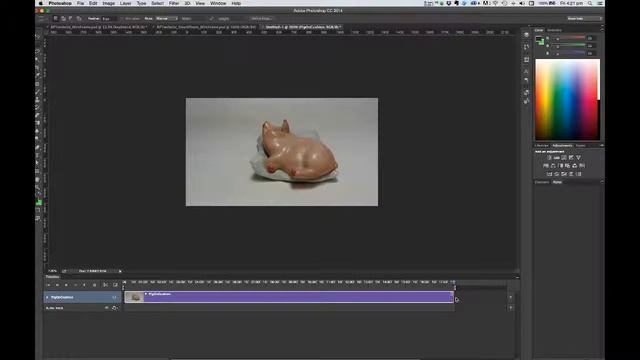Add Brightness/Contrast adjustment
640x360 pixels.
tap(549, 158)
